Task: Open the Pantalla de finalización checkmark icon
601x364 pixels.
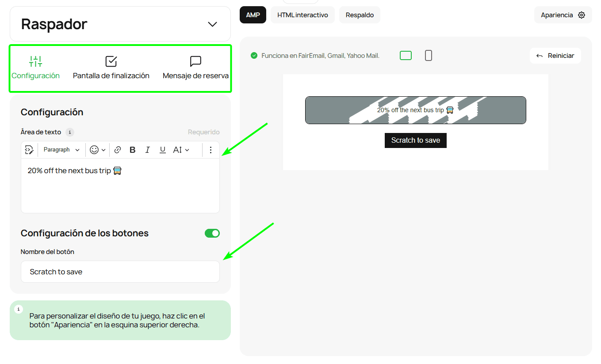Action: click(x=111, y=61)
